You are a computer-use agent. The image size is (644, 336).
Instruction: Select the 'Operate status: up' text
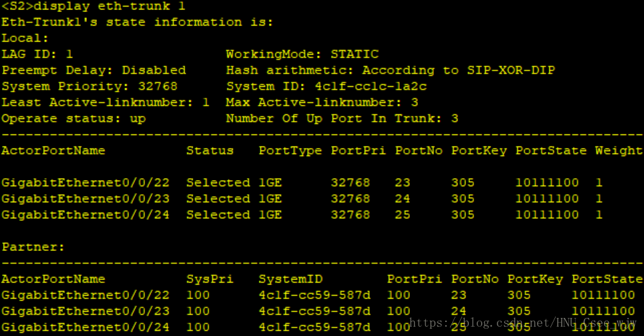pos(74,118)
